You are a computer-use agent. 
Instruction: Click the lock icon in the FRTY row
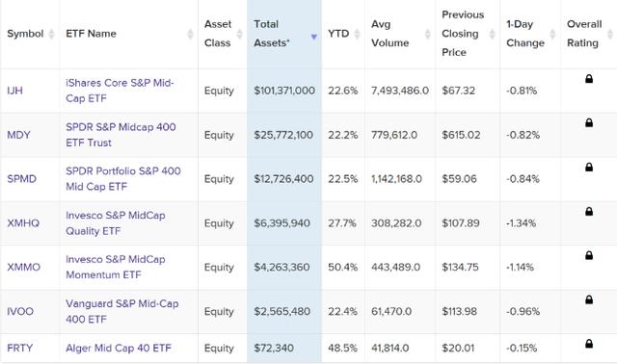coord(589,344)
